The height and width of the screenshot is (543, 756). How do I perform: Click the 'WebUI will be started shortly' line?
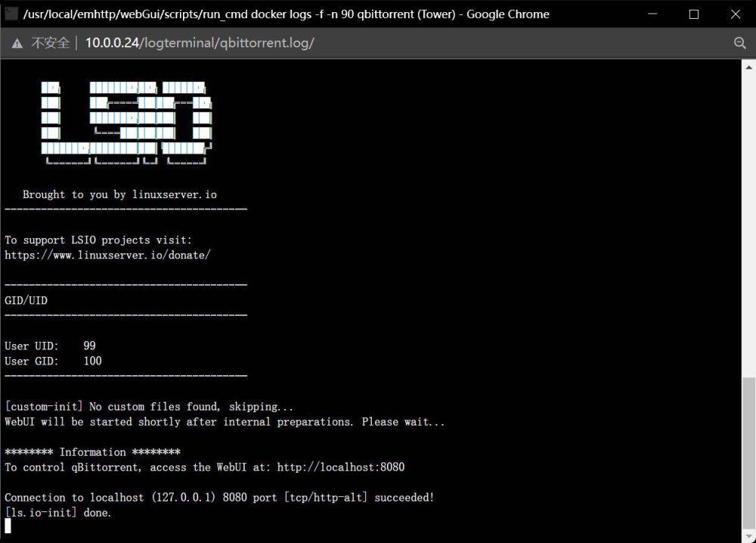[225, 421]
